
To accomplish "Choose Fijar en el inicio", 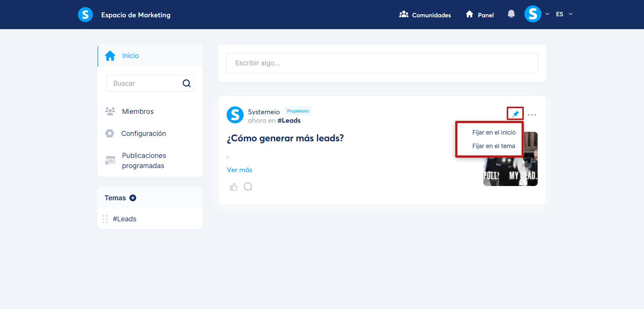I will (x=494, y=132).
